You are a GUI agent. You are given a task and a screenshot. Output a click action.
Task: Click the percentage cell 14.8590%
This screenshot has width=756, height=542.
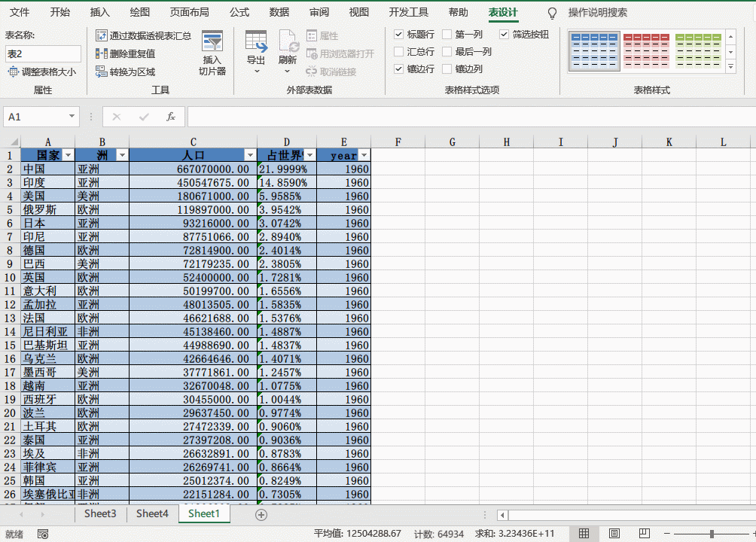[286, 183]
